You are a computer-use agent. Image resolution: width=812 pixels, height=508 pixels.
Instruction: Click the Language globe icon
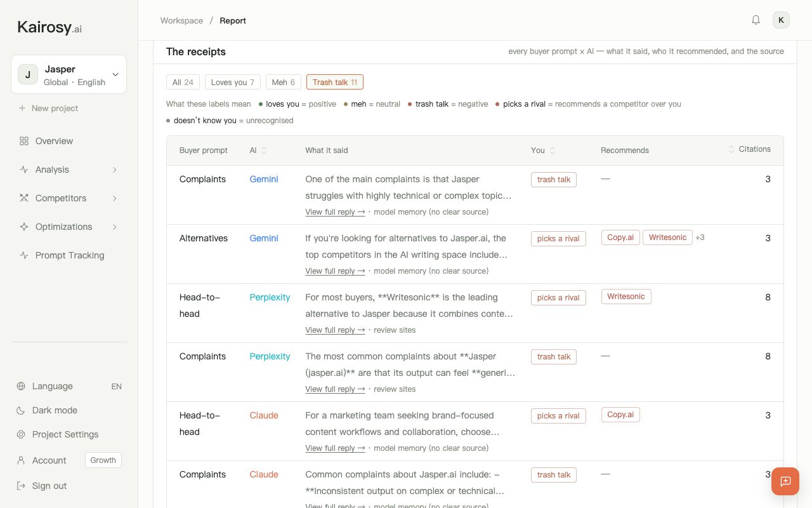click(x=21, y=386)
